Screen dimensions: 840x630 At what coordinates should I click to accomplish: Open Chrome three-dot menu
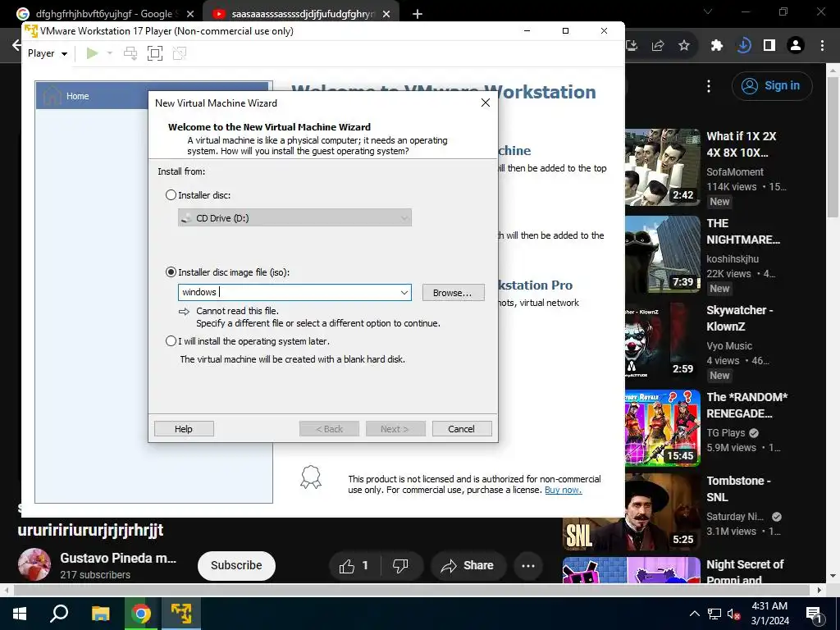(822, 46)
